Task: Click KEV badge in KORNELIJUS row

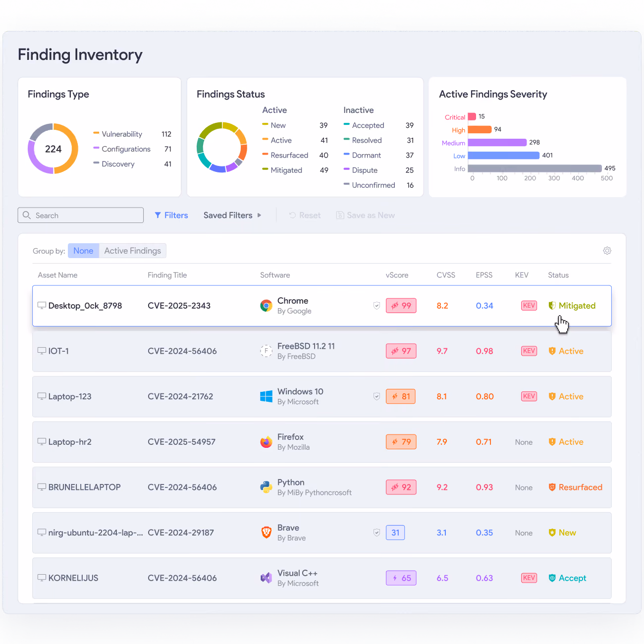Action: (x=529, y=578)
